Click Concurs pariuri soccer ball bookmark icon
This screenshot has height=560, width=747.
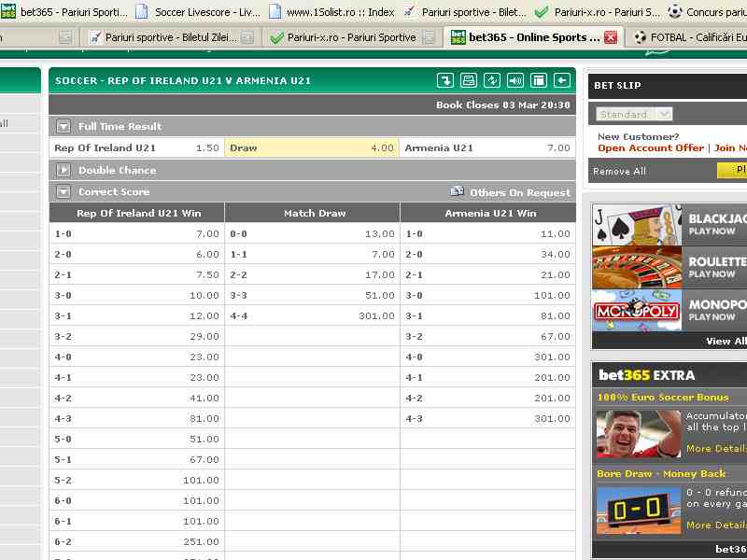pyautogui.click(x=674, y=11)
